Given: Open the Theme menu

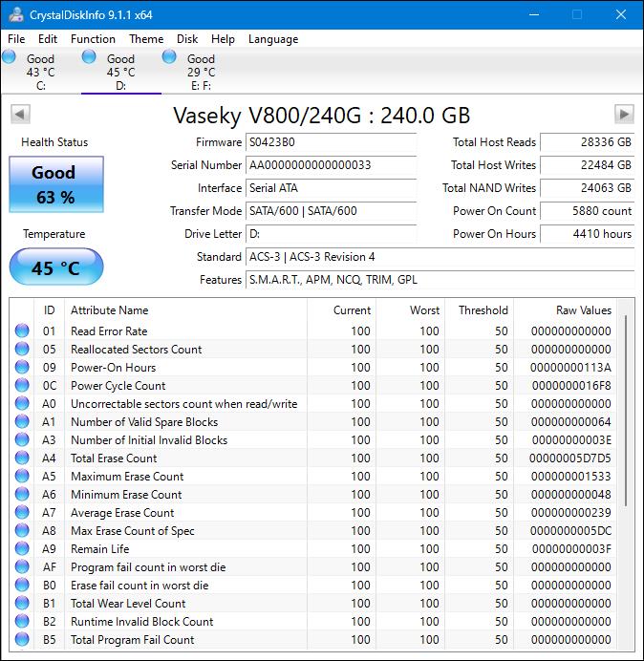Looking at the screenshot, I should (x=146, y=39).
